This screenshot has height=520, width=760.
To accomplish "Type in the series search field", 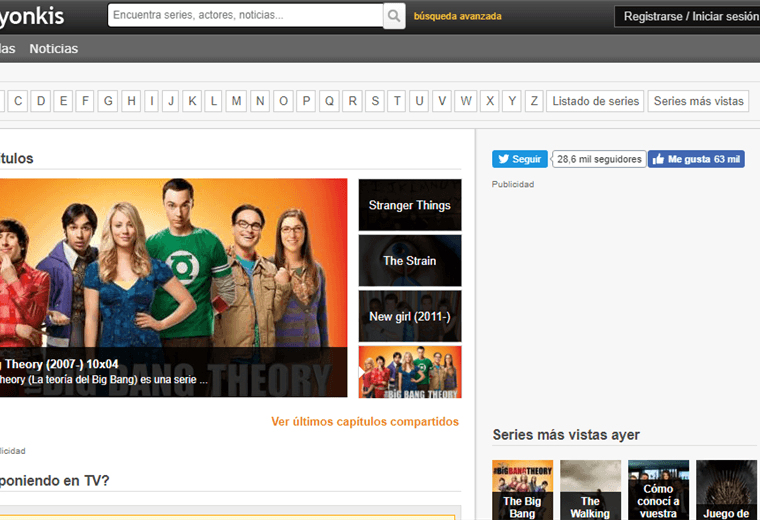I will click(245, 16).
